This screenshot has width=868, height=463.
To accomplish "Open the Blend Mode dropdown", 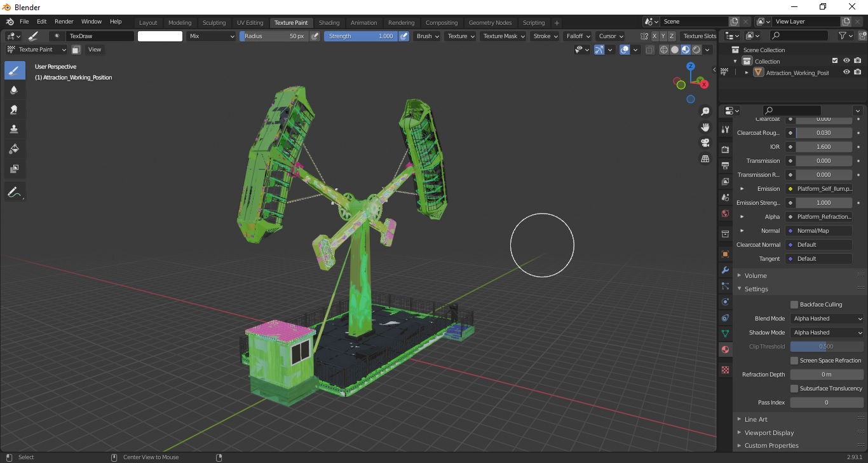I will pos(827,319).
